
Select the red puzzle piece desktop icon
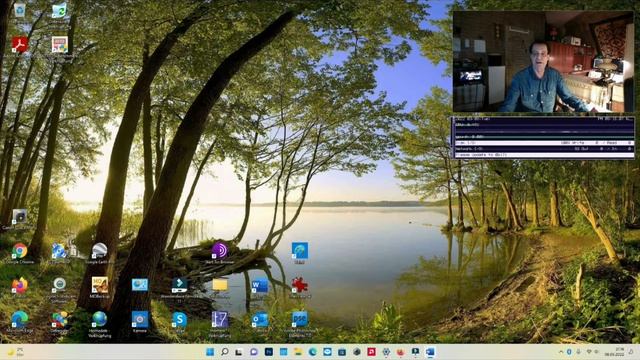click(300, 285)
